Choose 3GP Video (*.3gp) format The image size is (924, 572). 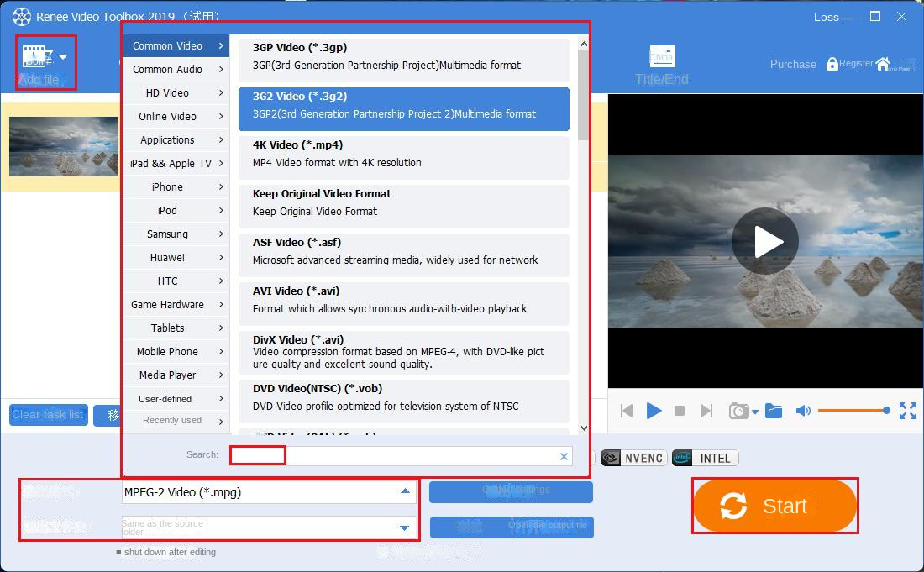click(x=404, y=60)
